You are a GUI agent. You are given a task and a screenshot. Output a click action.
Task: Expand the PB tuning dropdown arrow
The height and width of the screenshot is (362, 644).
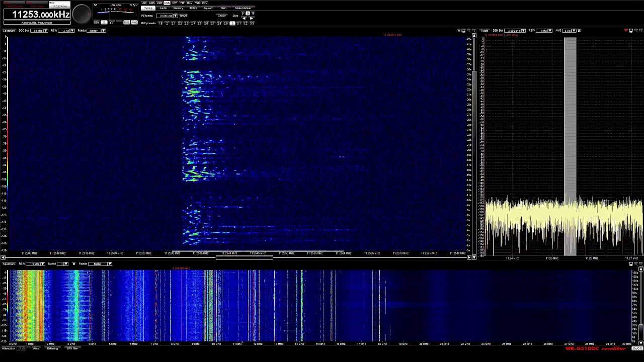click(x=176, y=16)
